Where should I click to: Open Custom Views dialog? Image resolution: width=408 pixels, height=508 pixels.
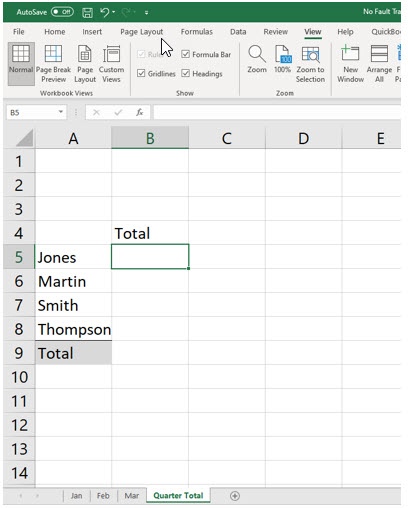[x=111, y=64]
